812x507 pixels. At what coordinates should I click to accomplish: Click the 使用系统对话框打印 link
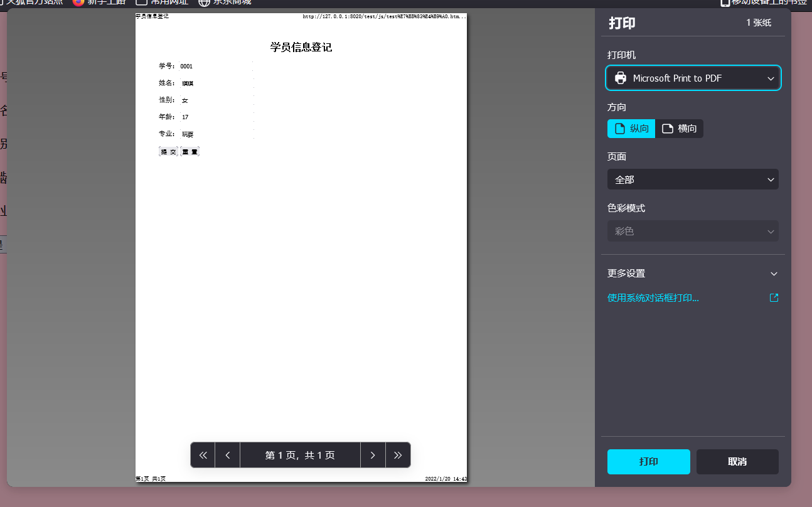[x=654, y=297]
